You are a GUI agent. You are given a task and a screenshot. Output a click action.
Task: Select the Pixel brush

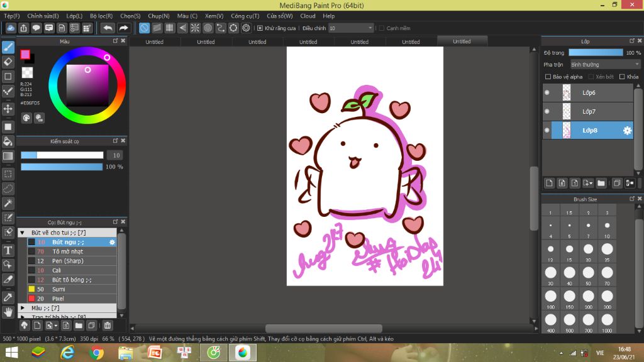[72, 299]
